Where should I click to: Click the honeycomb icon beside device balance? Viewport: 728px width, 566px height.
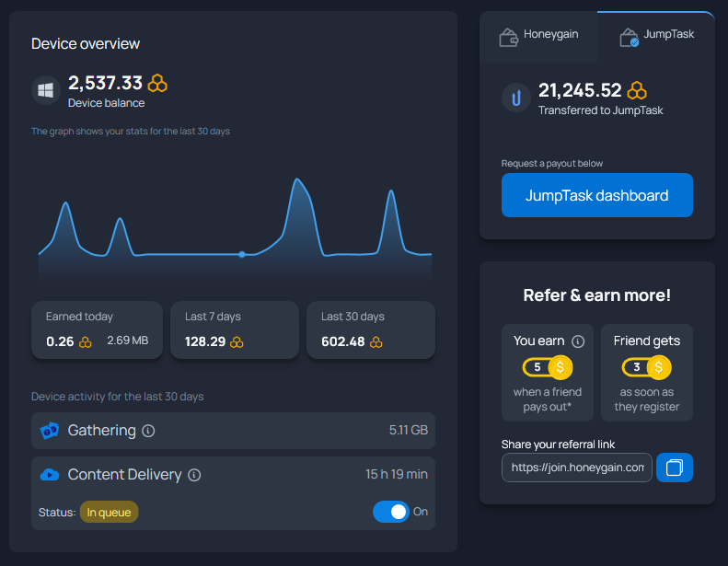coord(157,83)
